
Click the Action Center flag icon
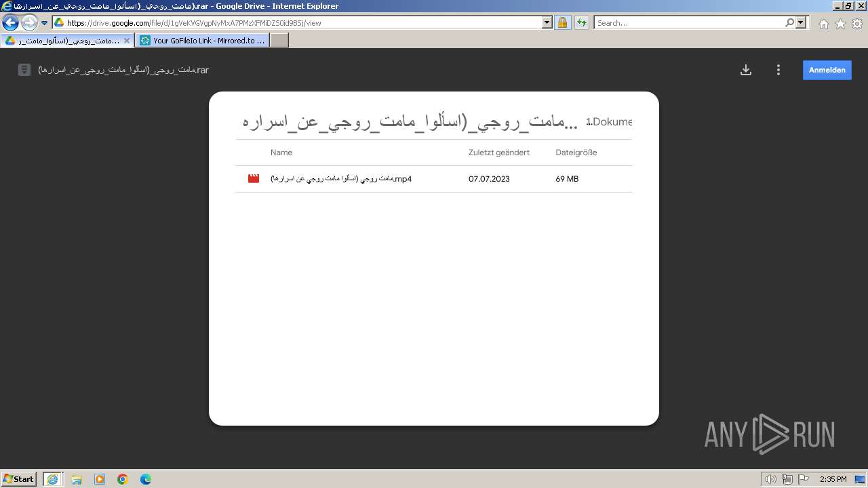coord(804,479)
